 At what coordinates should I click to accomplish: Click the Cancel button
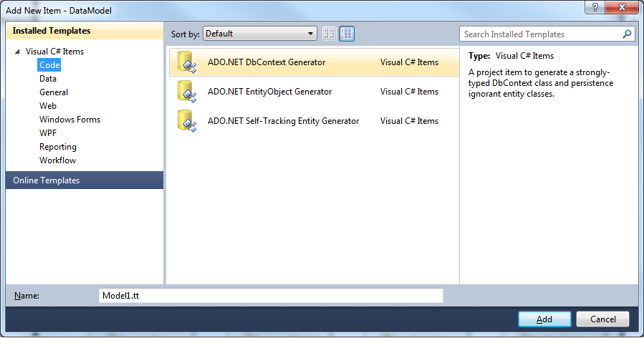point(602,319)
